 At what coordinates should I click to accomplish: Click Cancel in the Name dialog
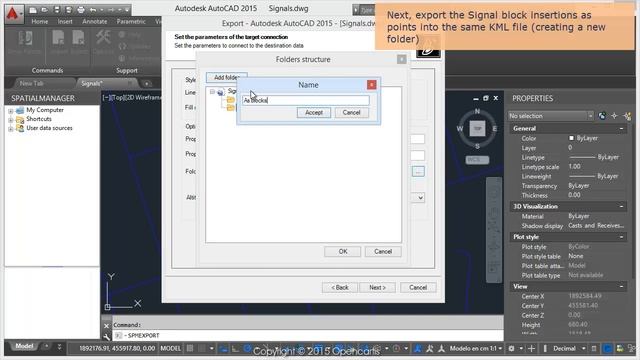351,113
